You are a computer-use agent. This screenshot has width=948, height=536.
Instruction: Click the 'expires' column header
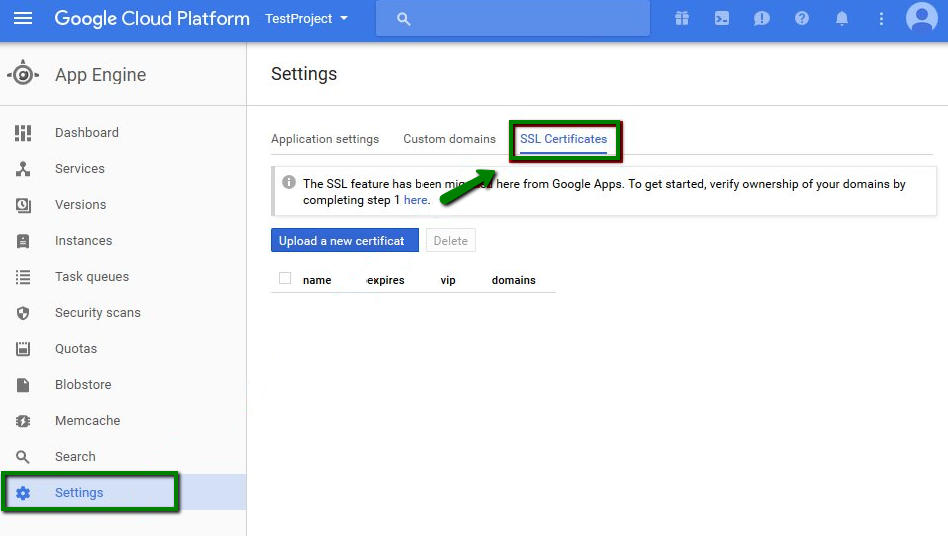click(386, 280)
